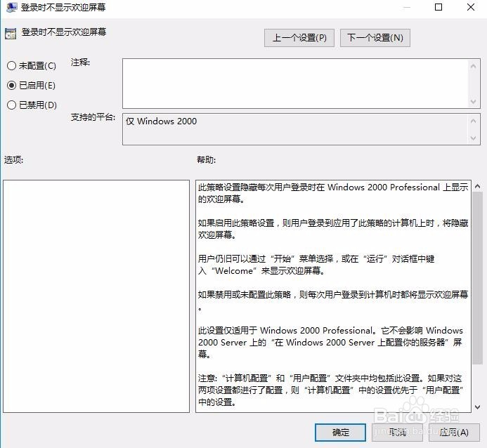The width and height of the screenshot is (487, 448).
Task: Click the help pane scroll up arrow
Action: point(478,186)
